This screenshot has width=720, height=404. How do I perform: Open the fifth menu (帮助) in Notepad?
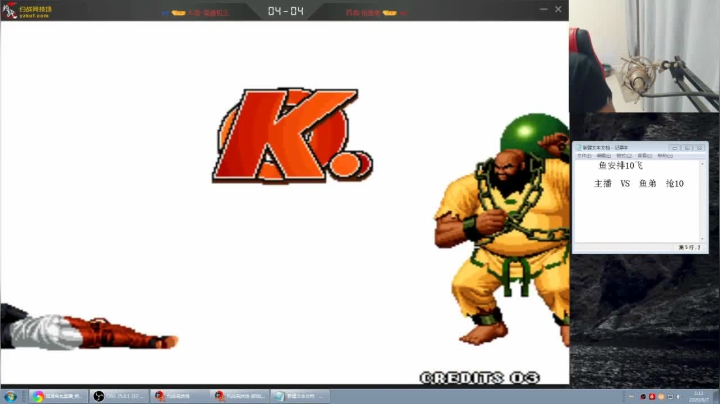(665, 156)
